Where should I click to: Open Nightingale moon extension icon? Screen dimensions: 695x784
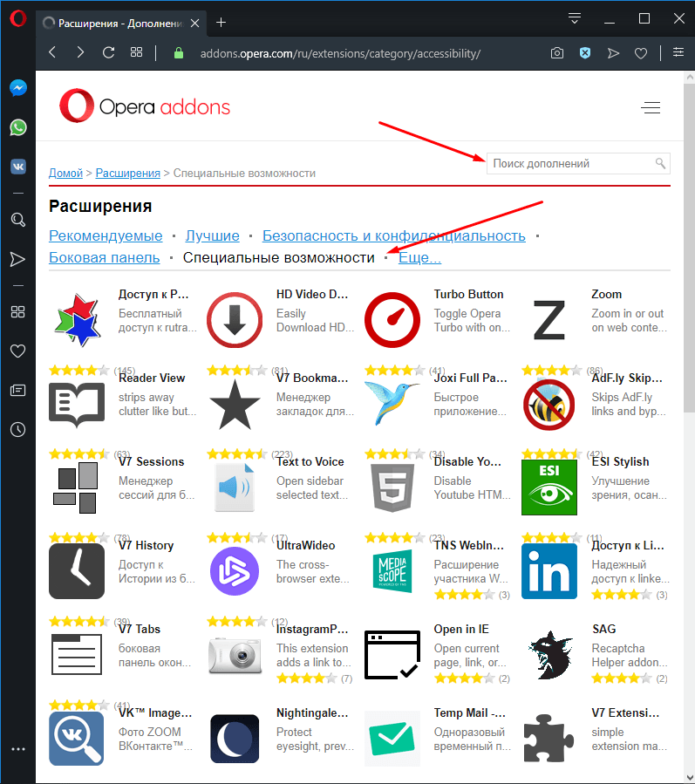click(235, 739)
